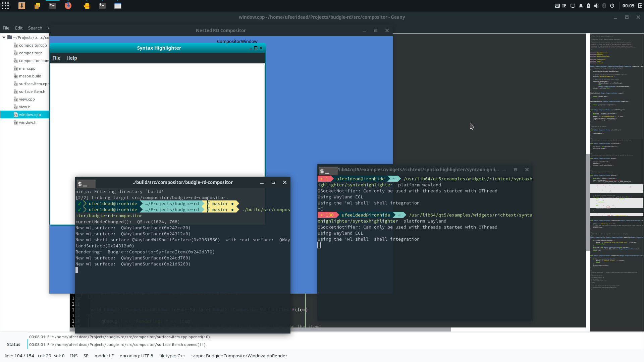Select the Status tab in message panel
This screenshot has height=362, width=644.
[x=13, y=344]
